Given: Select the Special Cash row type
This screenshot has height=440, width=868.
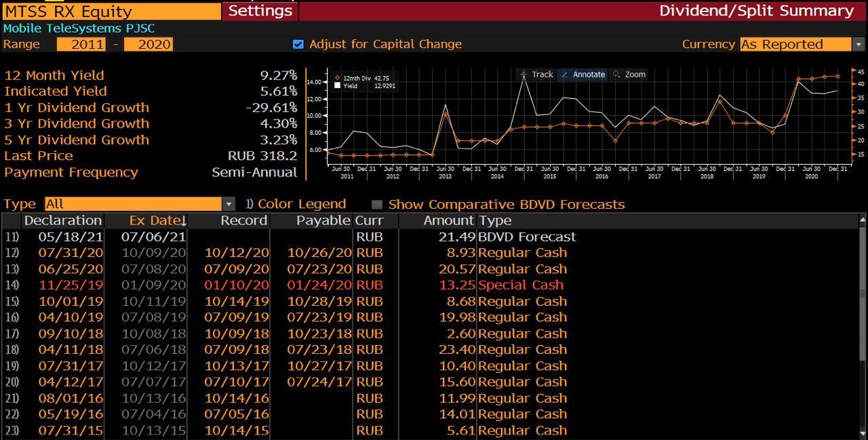Looking at the screenshot, I should click(x=521, y=285).
